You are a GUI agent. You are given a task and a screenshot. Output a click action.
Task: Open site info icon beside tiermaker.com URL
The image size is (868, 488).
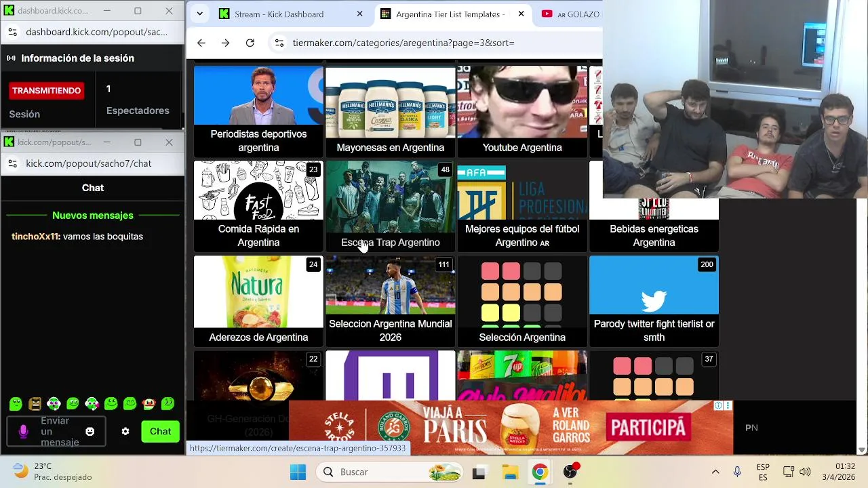coord(279,43)
